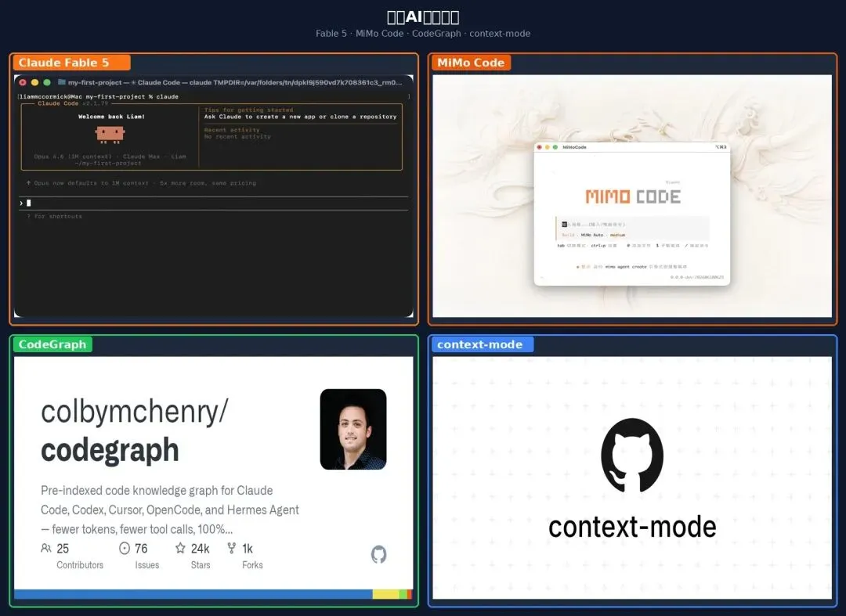Zoom the Claude Code terminal with its green button
This screenshot has width=846, height=616.
click(47, 82)
